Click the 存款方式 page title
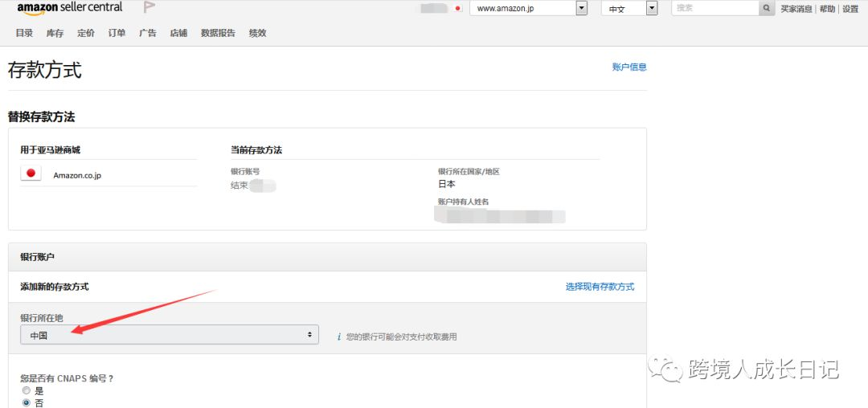This screenshot has width=868, height=408. [x=45, y=70]
